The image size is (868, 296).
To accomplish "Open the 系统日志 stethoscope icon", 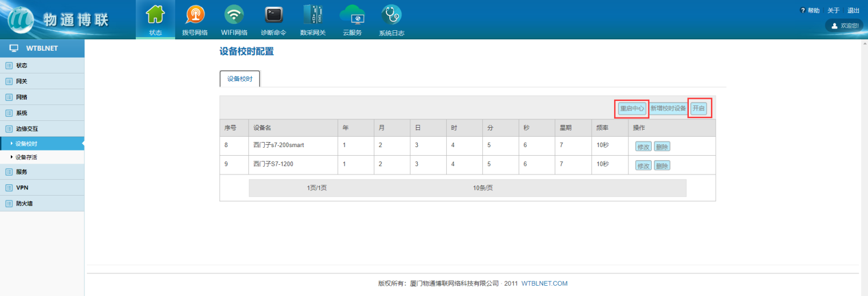I will (x=391, y=15).
